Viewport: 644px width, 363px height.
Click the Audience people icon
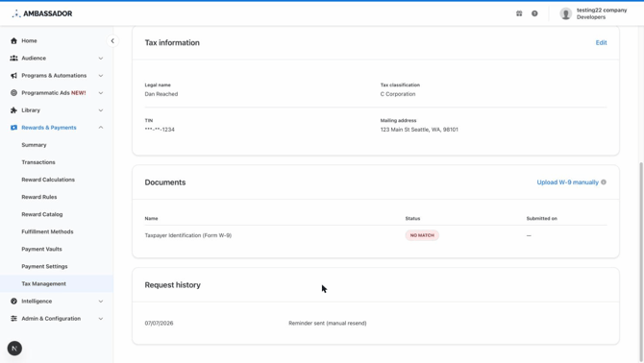pyautogui.click(x=14, y=59)
